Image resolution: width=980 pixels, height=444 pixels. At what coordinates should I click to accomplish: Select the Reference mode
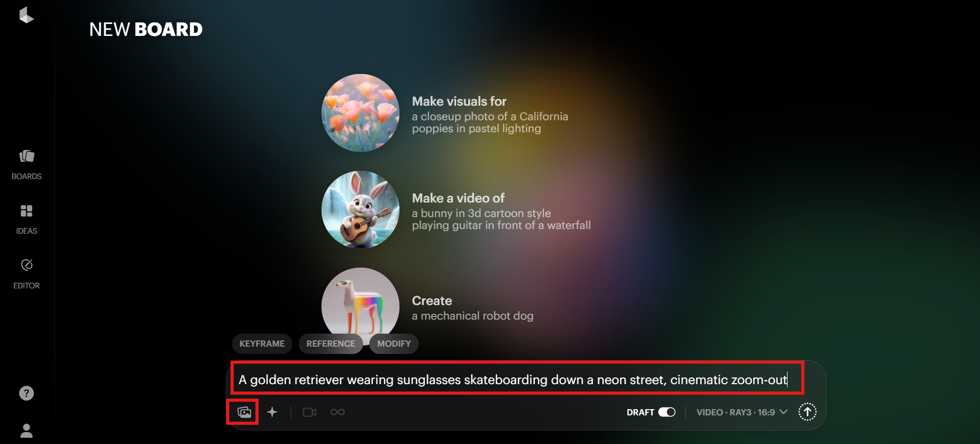[331, 344]
